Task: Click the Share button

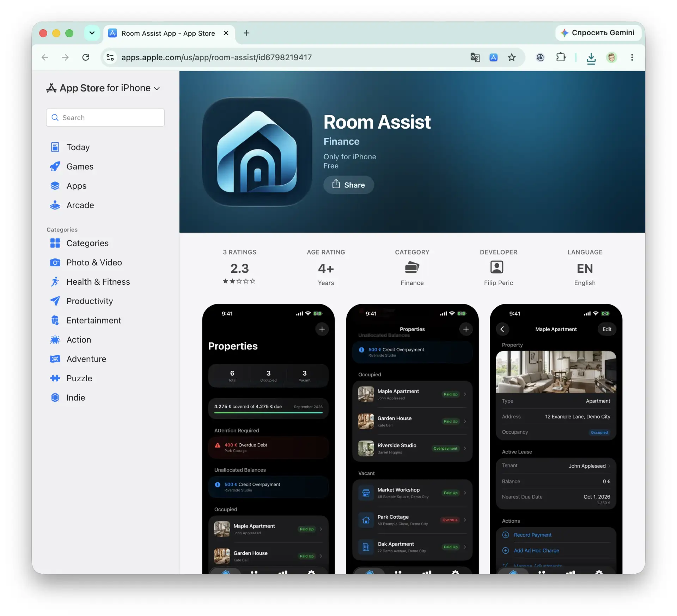Action: click(348, 185)
